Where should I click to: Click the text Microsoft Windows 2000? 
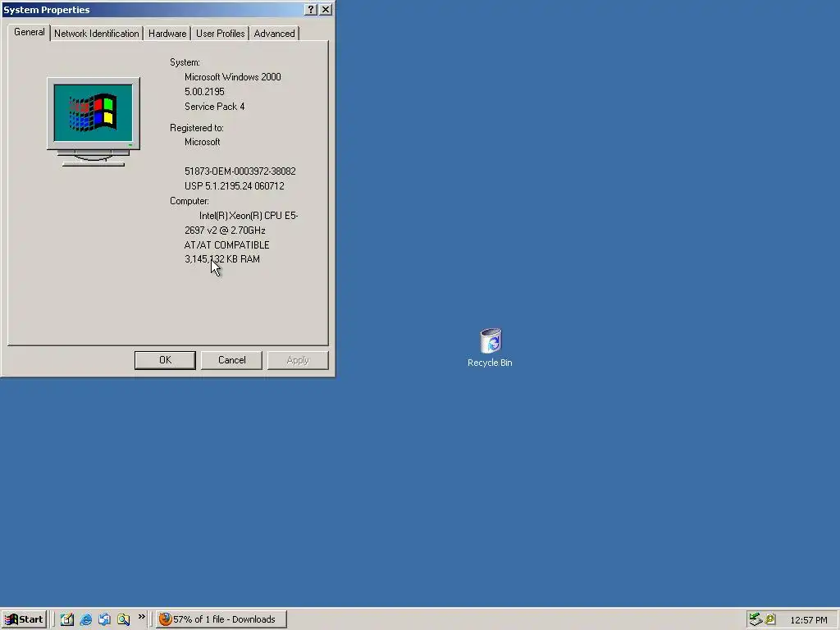point(232,77)
